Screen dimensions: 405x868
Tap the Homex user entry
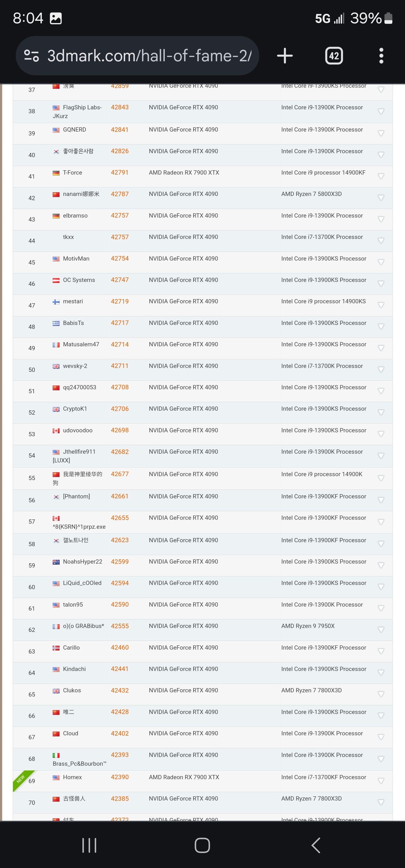tap(73, 777)
